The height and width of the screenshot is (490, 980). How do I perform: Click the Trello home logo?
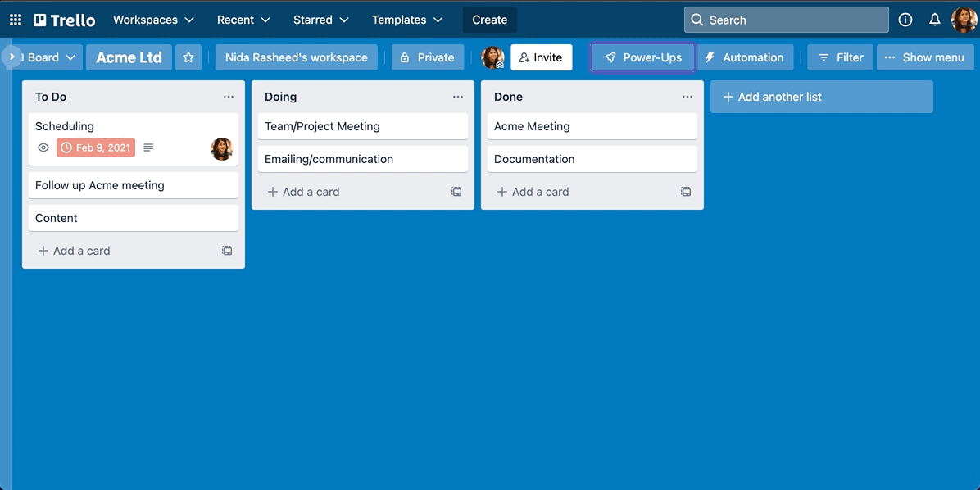(x=65, y=20)
